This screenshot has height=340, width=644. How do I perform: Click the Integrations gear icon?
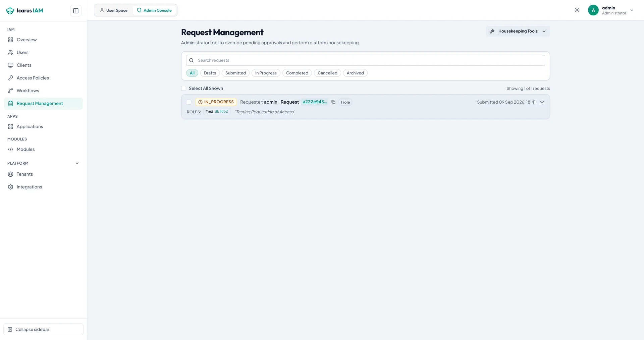pyautogui.click(x=11, y=187)
